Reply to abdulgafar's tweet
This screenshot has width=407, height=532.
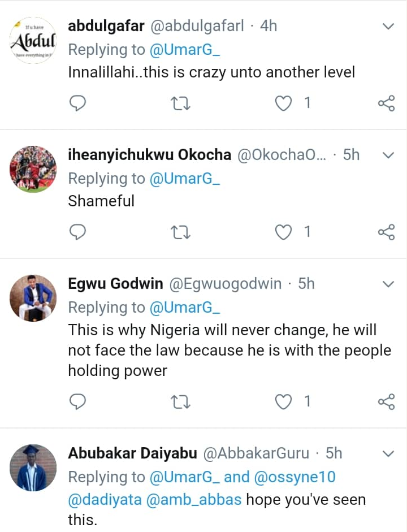[78, 103]
